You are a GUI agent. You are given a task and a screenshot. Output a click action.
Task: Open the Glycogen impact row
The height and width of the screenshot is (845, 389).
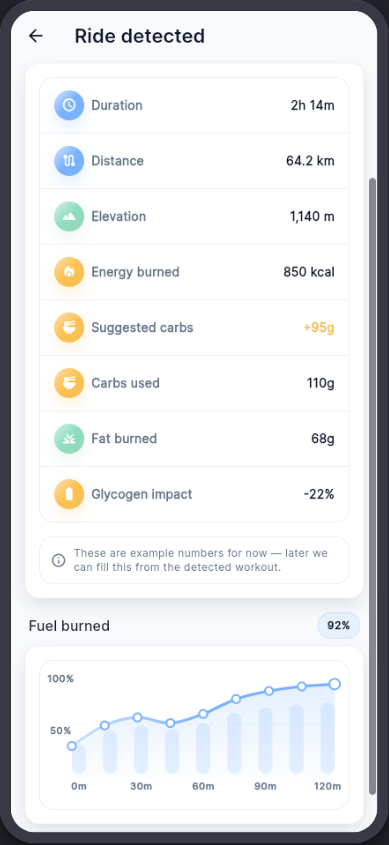coord(194,494)
